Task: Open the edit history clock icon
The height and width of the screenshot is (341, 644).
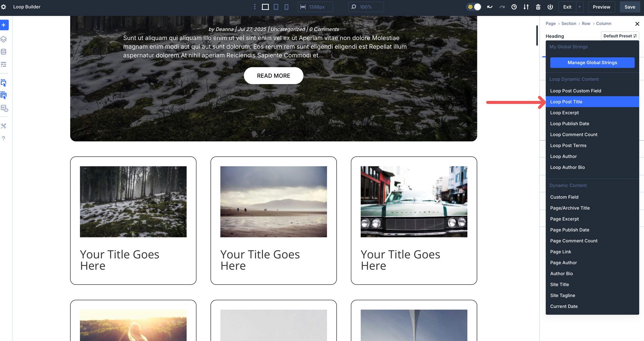Action: click(x=514, y=6)
